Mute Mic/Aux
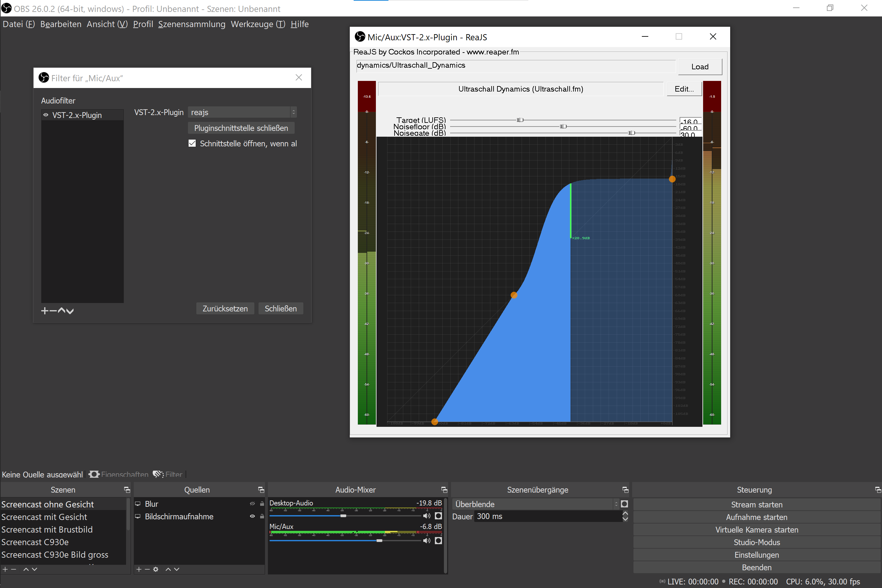The height and width of the screenshot is (588, 882). [427, 540]
